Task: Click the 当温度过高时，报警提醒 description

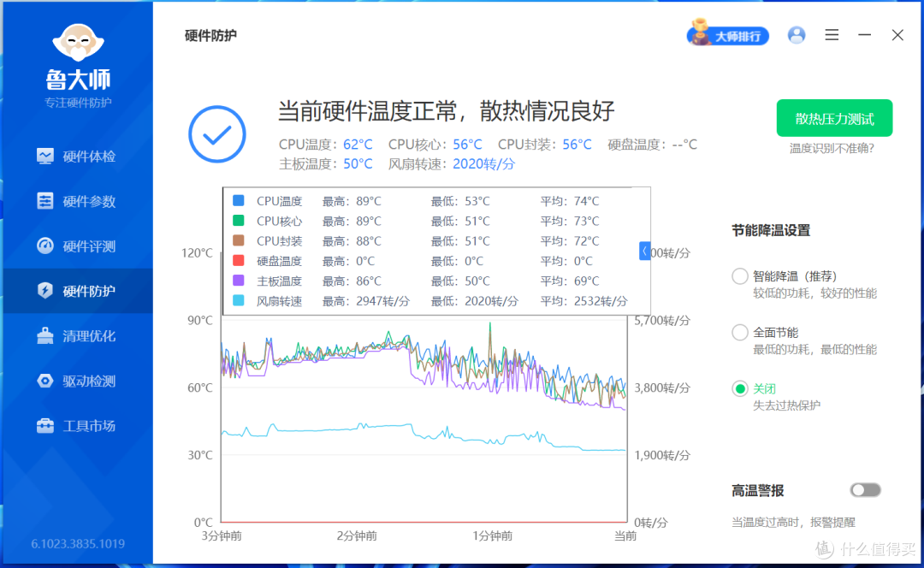Action: click(793, 522)
